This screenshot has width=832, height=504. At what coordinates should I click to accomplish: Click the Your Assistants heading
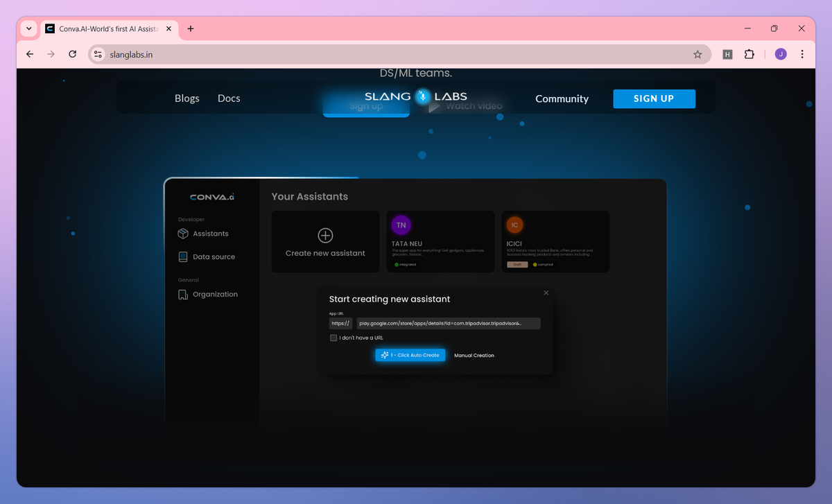pyautogui.click(x=310, y=196)
